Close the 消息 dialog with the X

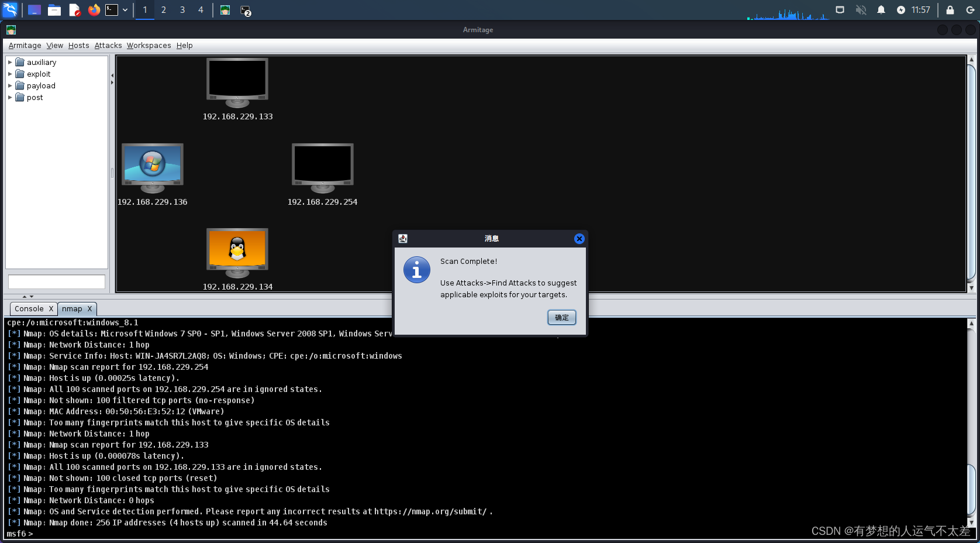pyautogui.click(x=579, y=239)
